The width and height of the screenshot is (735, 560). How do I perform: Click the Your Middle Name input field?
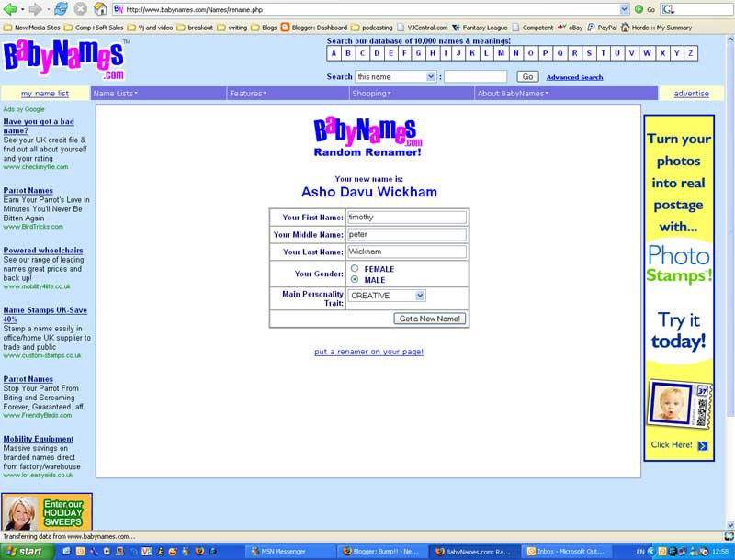tap(407, 234)
